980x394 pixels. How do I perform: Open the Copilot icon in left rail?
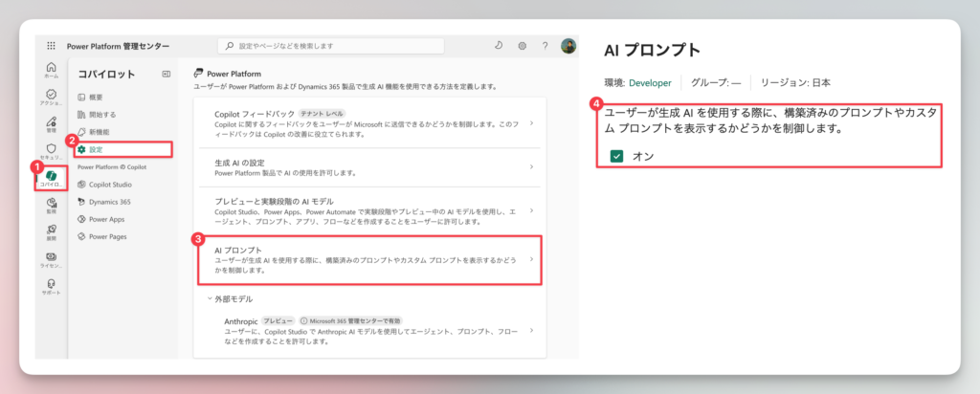51,173
